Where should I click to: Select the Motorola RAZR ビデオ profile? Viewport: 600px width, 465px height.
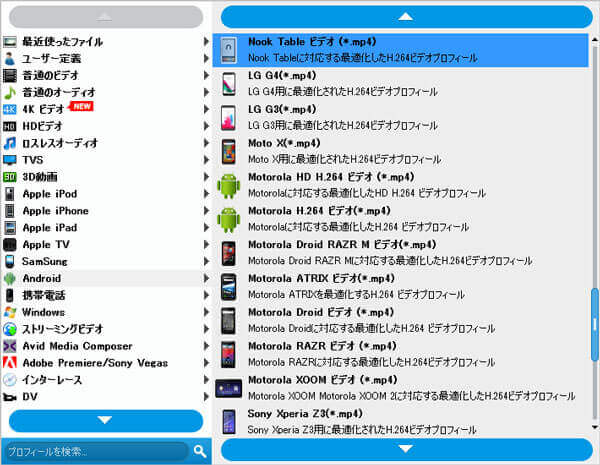pyautogui.click(x=401, y=354)
